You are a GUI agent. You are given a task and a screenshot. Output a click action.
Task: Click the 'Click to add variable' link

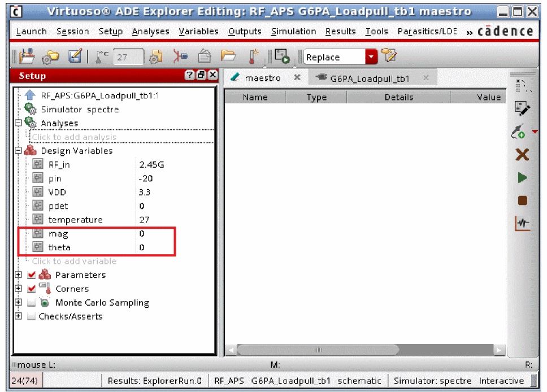74,261
